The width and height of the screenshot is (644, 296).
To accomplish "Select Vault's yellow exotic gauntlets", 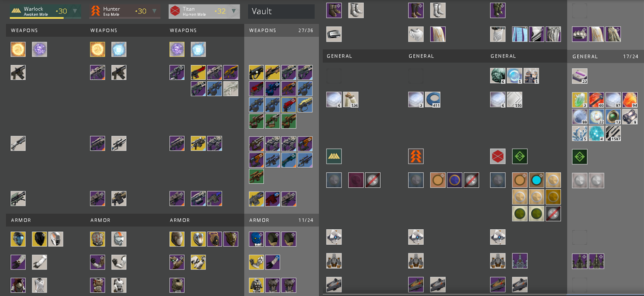I will [x=256, y=262].
